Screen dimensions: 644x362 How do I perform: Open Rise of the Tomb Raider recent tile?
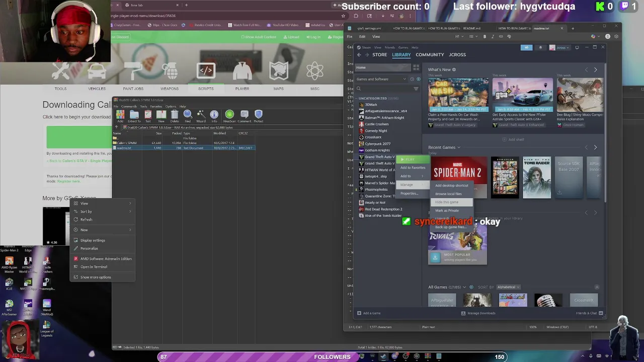[x=537, y=177]
